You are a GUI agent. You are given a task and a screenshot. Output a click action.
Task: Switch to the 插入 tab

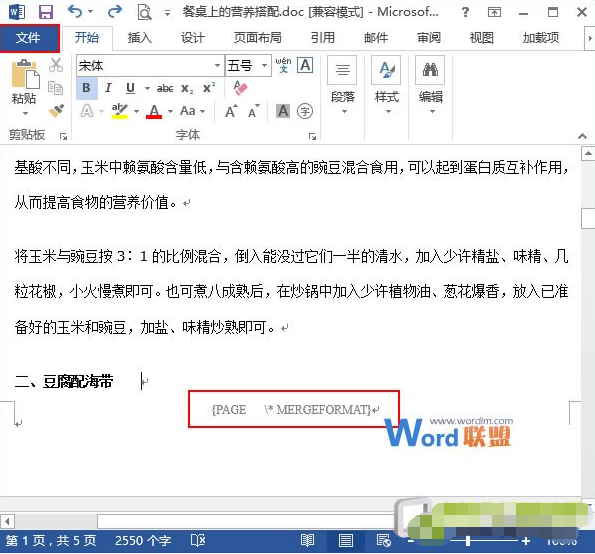tap(140, 38)
